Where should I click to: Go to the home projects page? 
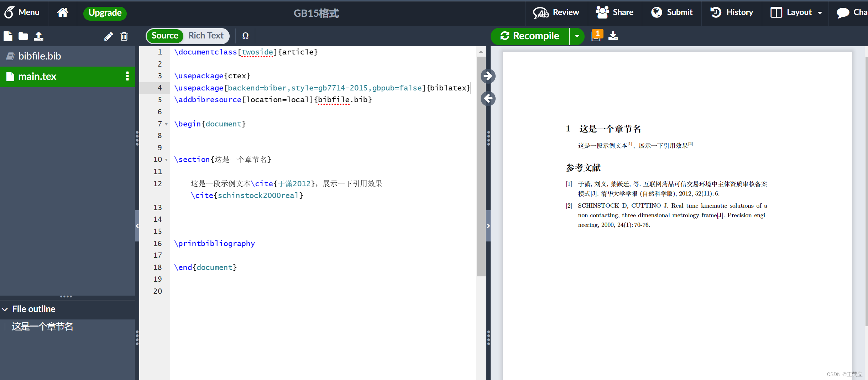62,12
